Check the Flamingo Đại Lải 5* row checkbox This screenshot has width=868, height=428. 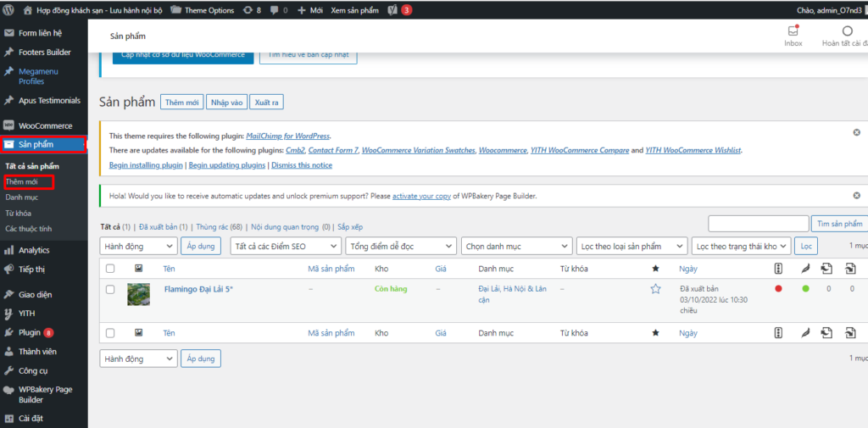pyautogui.click(x=110, y=289)
